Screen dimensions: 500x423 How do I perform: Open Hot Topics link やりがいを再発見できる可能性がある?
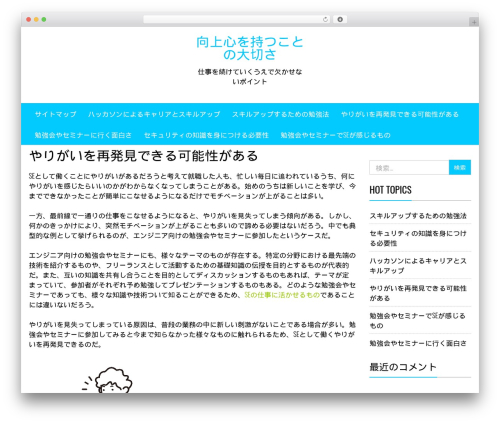point(418,293)
